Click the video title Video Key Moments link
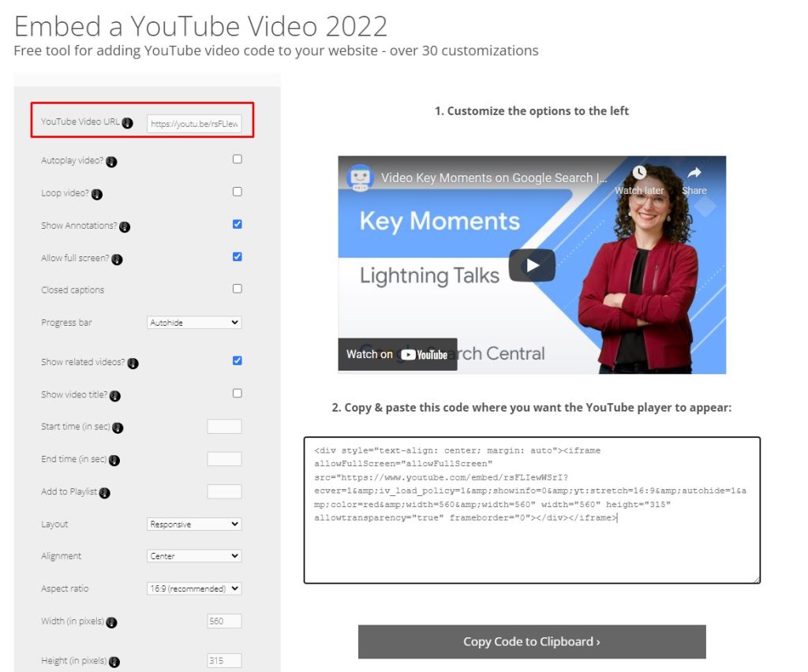Image resolution: width=808 pixels, height=672 pixels. click(494, 178)
